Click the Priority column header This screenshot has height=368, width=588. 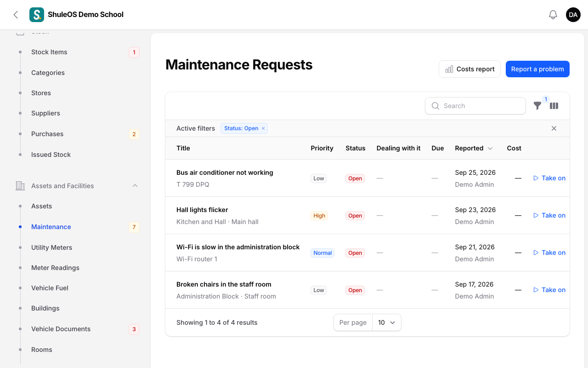coord(322,148)
